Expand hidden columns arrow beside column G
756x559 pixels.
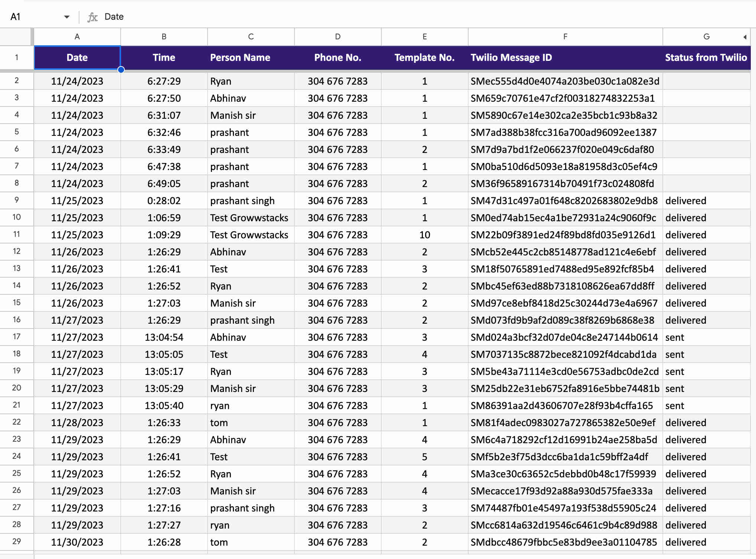point(745,37)
